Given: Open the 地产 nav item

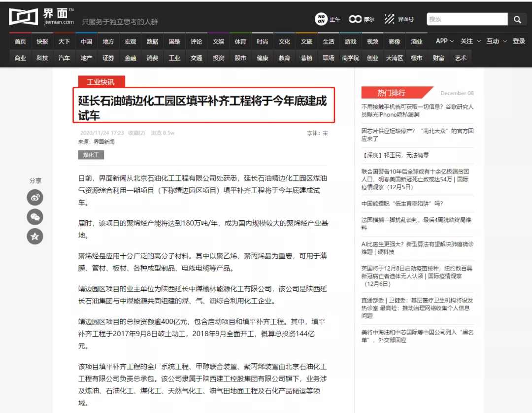Looking at the screenshot, I should pyautogui.click(x=86, y=58).
